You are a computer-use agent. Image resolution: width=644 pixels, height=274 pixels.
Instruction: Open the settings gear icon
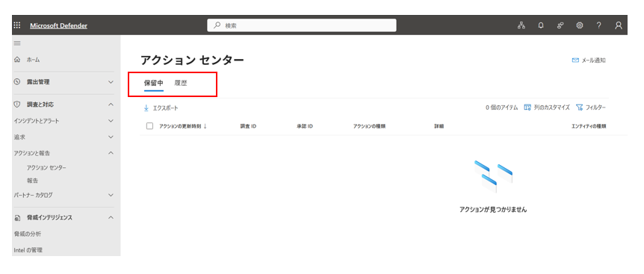pos(580,25)
